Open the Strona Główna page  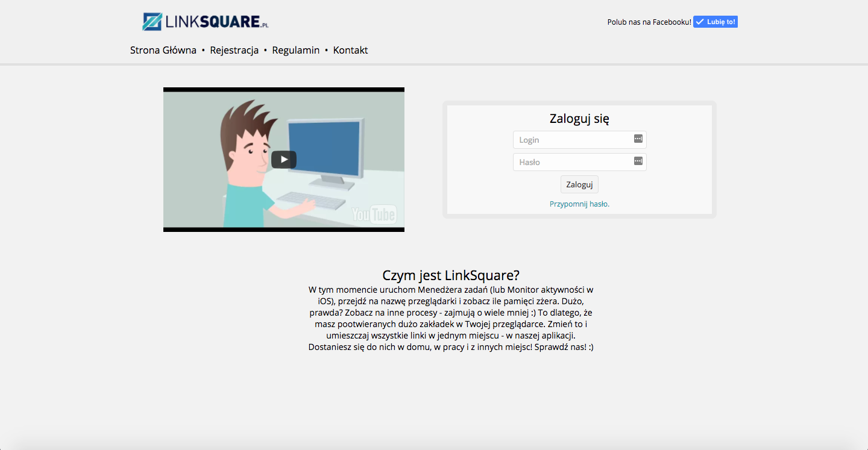(163, 51)
